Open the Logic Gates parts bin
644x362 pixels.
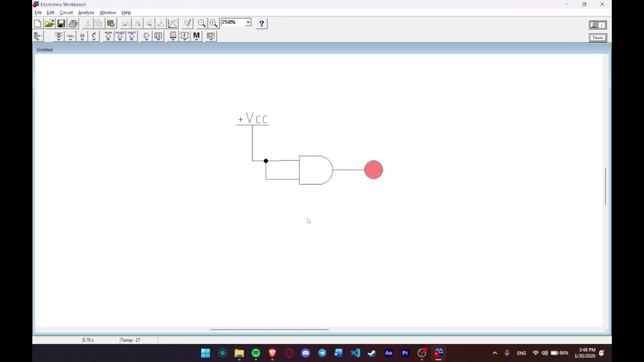point(146,36)
